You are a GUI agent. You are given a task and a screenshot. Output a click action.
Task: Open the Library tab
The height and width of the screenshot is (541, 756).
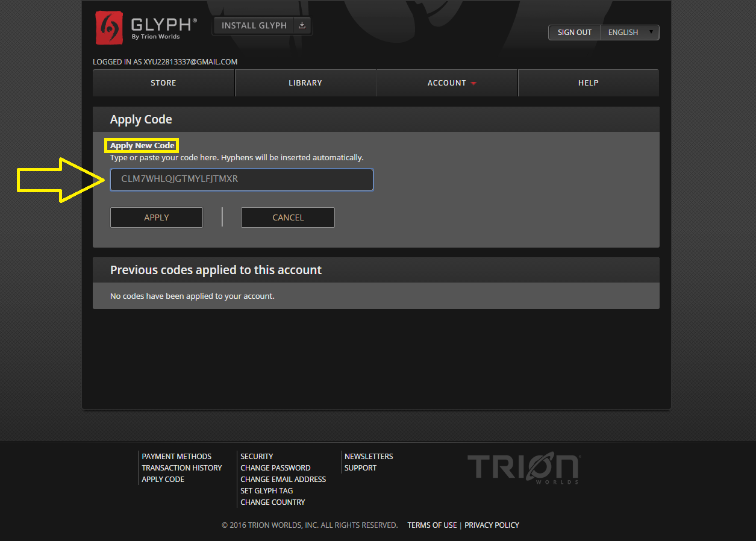coord(305,83)
